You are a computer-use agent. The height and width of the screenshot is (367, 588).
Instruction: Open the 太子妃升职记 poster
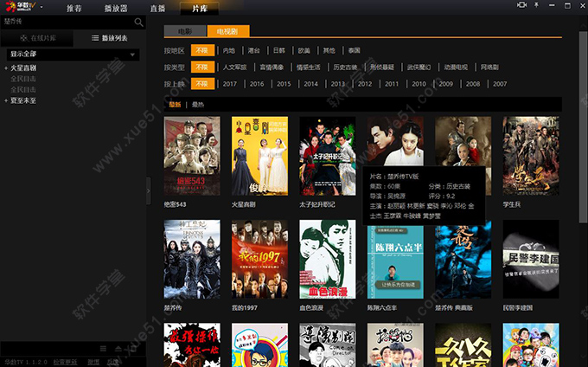(x=328, y=156)
